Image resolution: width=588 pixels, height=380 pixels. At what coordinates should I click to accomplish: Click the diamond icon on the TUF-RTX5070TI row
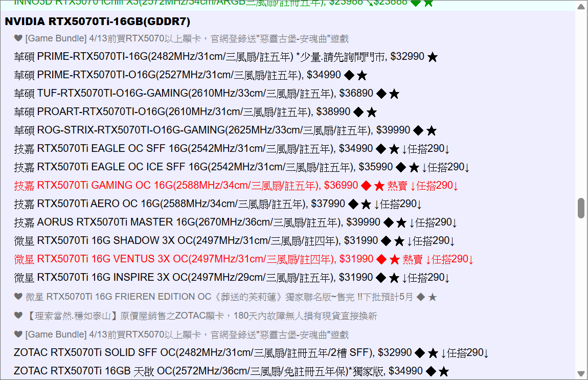[x=381, y=94]
